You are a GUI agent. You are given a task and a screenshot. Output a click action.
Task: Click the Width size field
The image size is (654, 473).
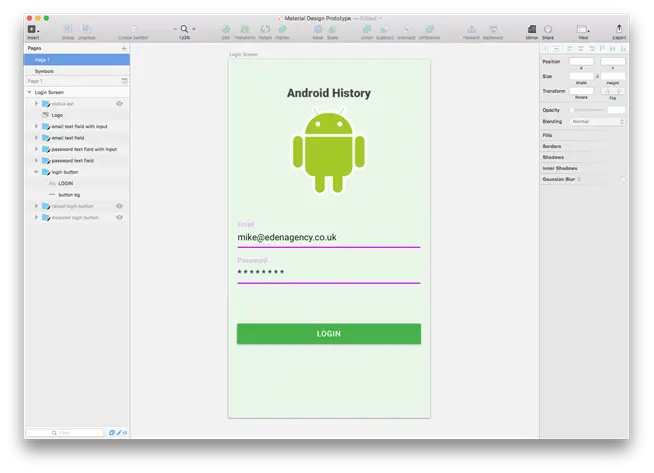coord(581,76)
